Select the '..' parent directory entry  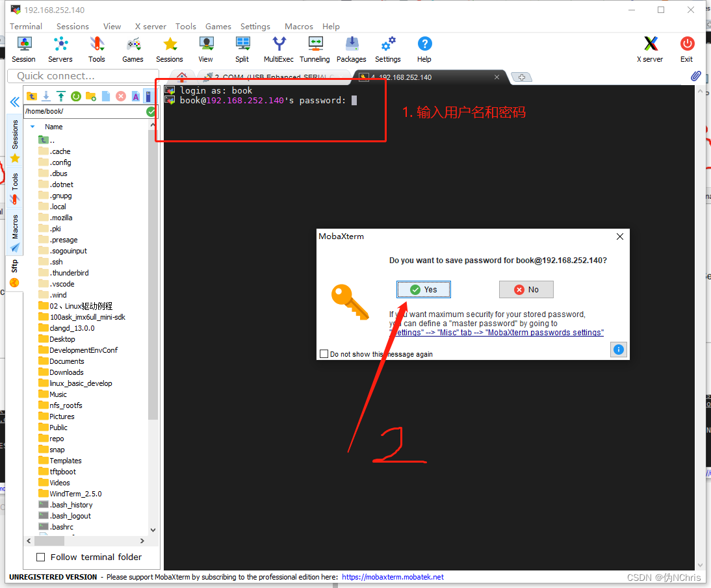point(47,140)
